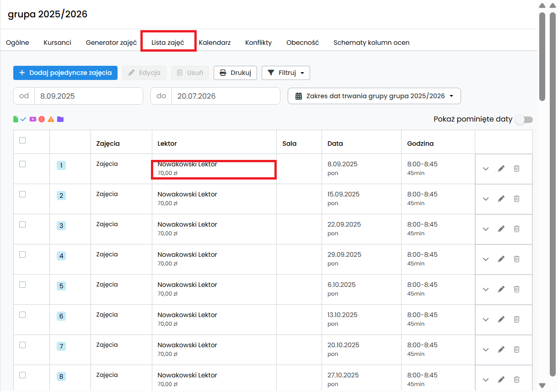558x392 pixels.
Task: Click the red exclamation circle legend icon
Action: (42, 119)
